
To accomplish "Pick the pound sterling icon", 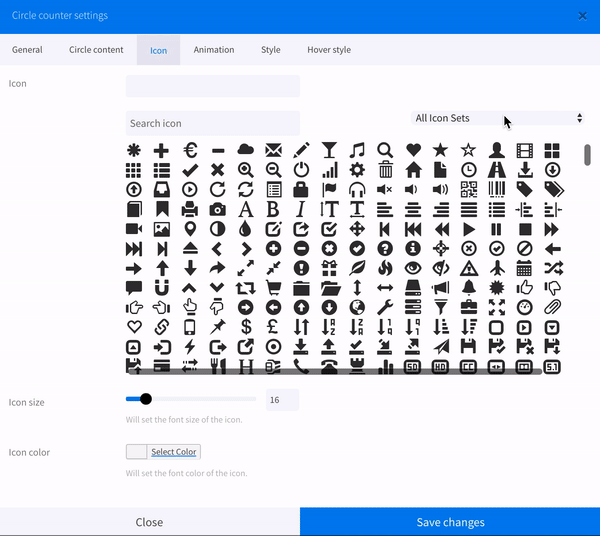I will [x=273, y=327].
